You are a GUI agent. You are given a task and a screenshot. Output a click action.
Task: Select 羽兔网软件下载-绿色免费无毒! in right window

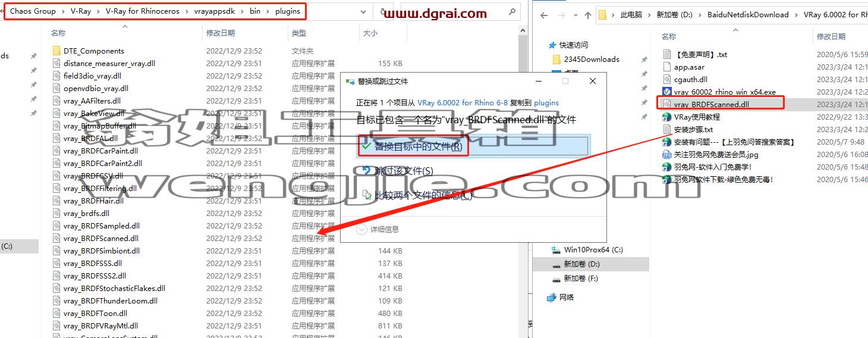click(724, 179)
